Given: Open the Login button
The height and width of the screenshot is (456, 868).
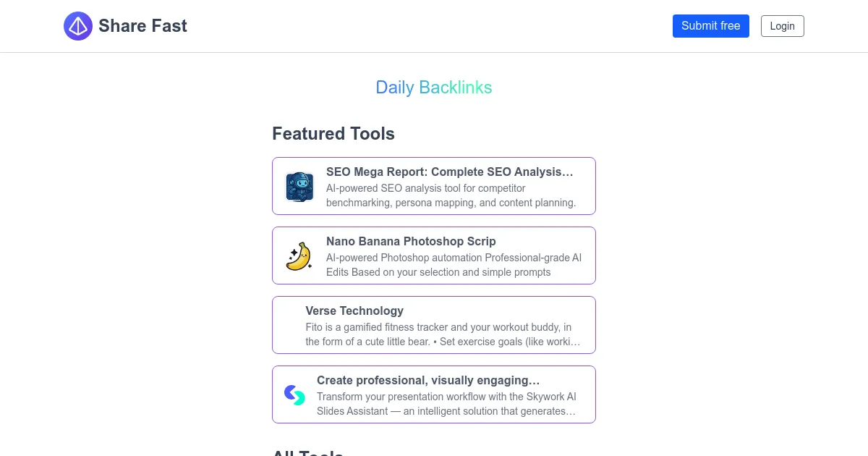Looking at the screenshot, I should tap(782, 26).
